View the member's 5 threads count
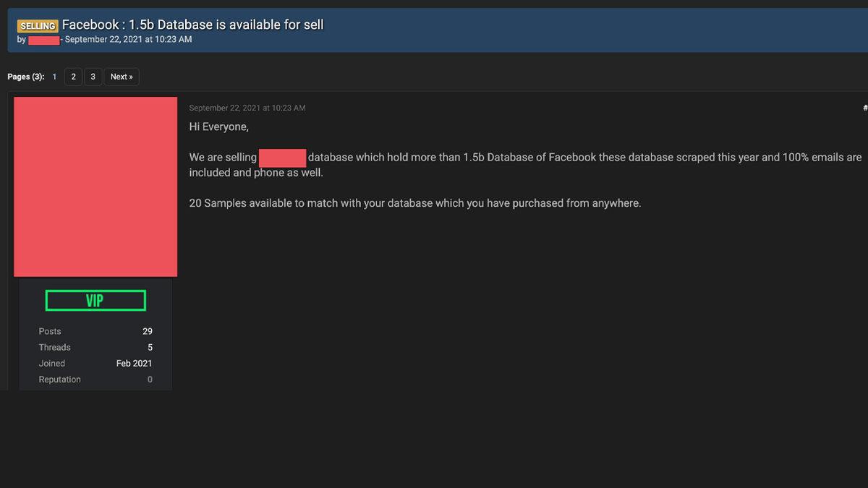 point(149,347)
